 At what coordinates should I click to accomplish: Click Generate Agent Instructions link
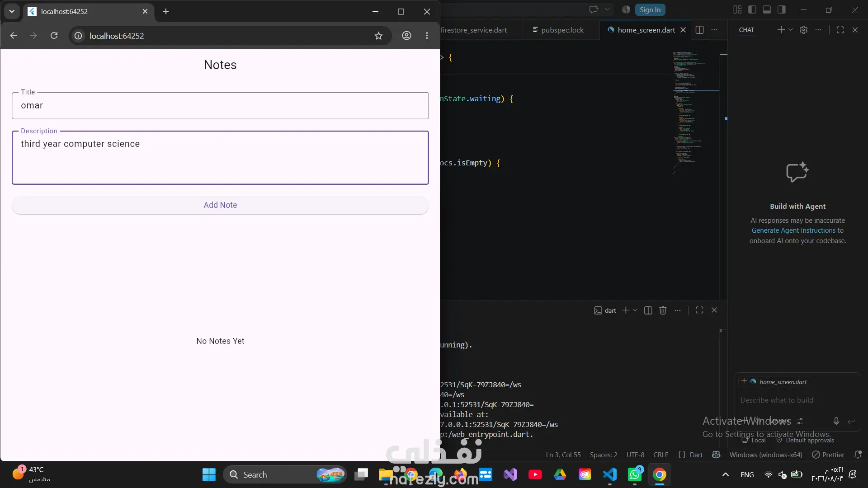(793, 230)
